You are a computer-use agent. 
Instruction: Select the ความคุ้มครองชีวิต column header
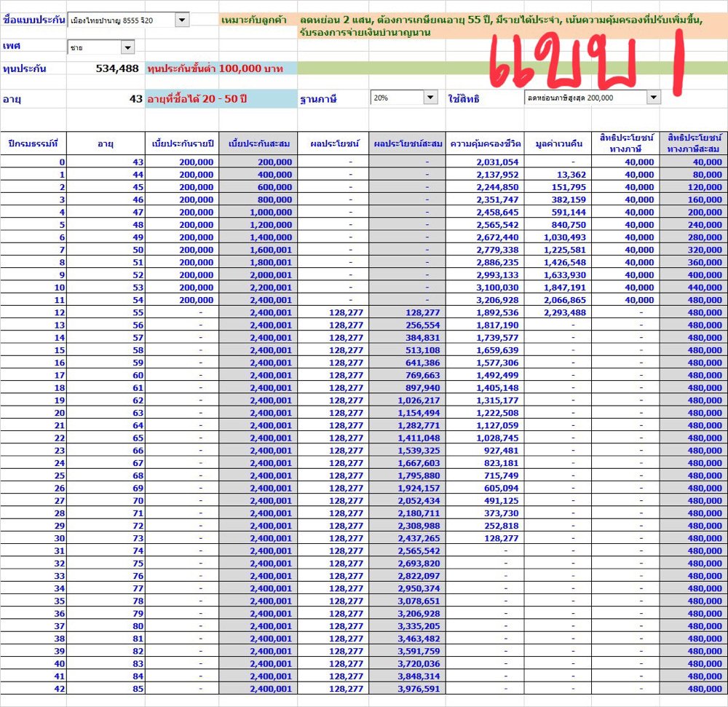[485, 143]
